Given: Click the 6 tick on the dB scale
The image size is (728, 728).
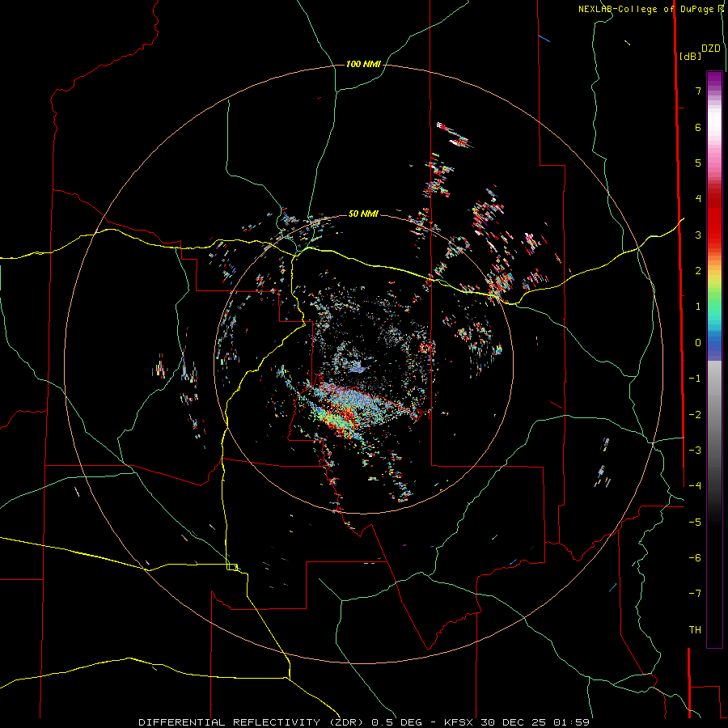Looking at the screenshot, I should click(698, 127).
